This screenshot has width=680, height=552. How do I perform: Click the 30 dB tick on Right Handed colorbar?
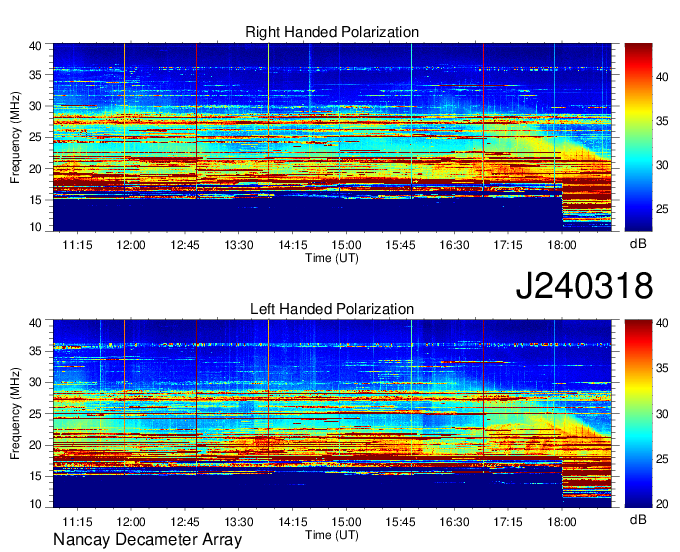tap(662, 165)
